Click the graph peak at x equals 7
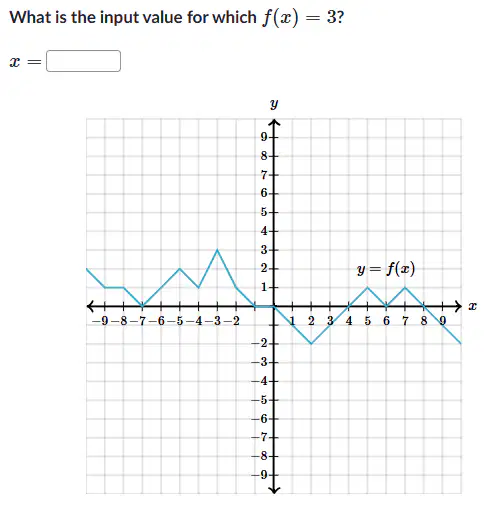 pyautogui.click(x=405, y=287)
